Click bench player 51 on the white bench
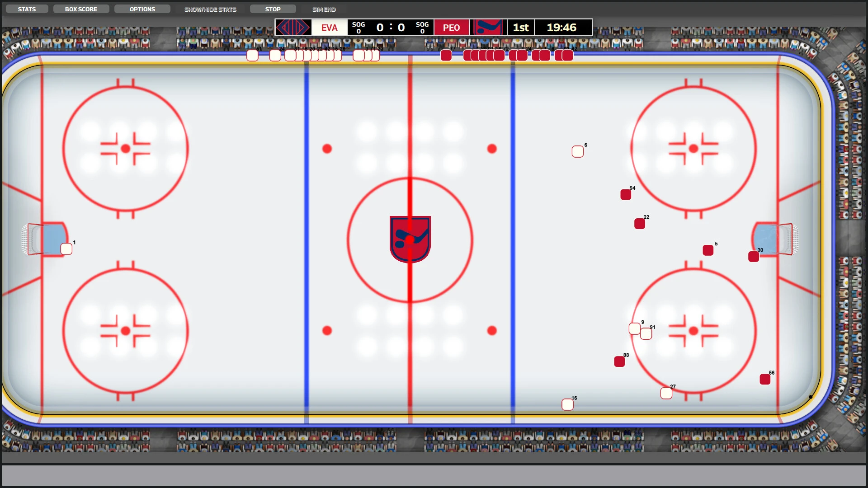 point(253,55)
